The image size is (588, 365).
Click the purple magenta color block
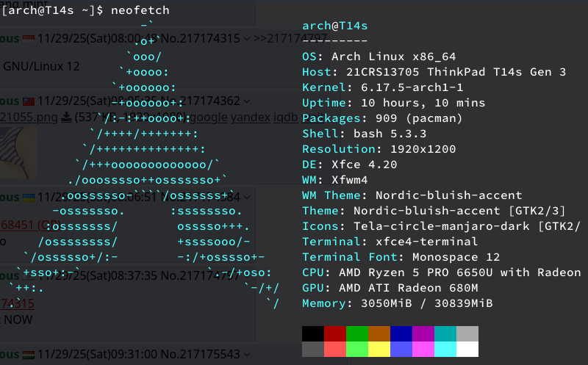point(423,333)
